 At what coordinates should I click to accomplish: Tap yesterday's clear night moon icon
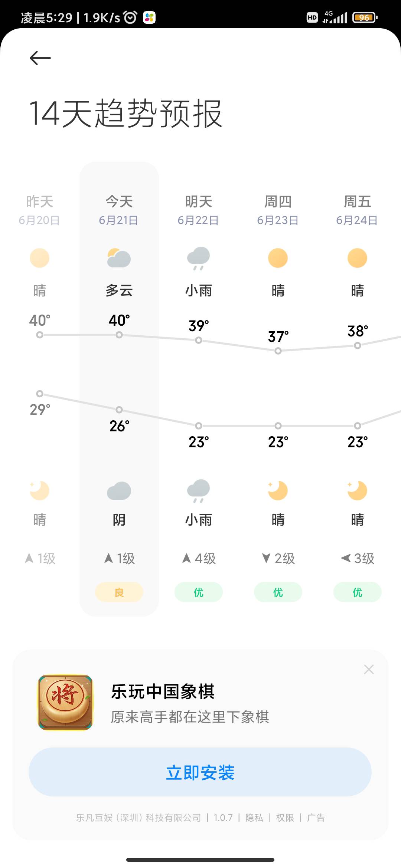39,490
